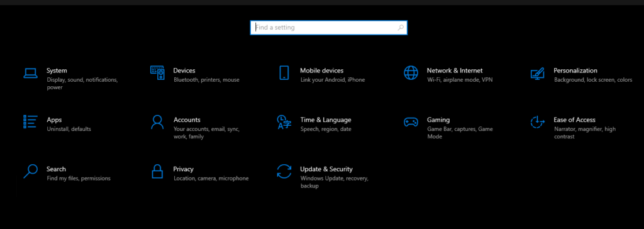Open Mobile devices settings title
Image resolution: width=644 pixels, height=229 pixels.
point(321,70)
